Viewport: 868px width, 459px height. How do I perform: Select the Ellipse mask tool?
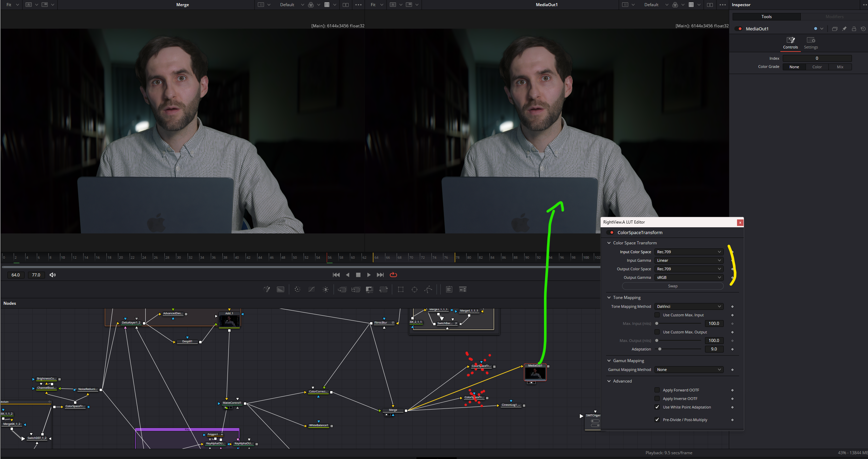pyautogui.click(x=414, y=289)
